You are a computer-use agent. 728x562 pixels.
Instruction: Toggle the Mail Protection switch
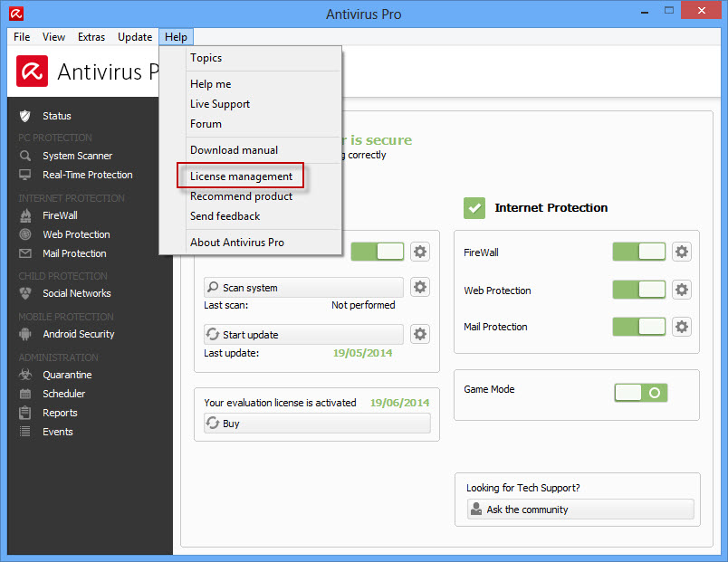(639, 327)
